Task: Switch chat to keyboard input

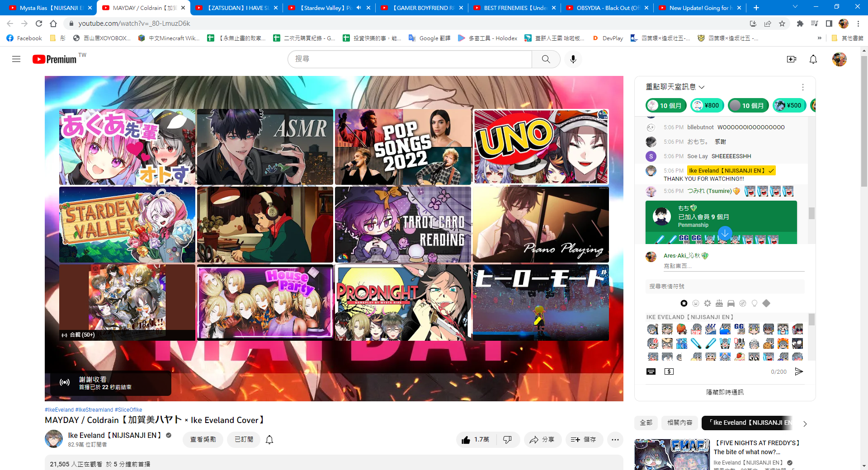Action: tap(651, 371)
